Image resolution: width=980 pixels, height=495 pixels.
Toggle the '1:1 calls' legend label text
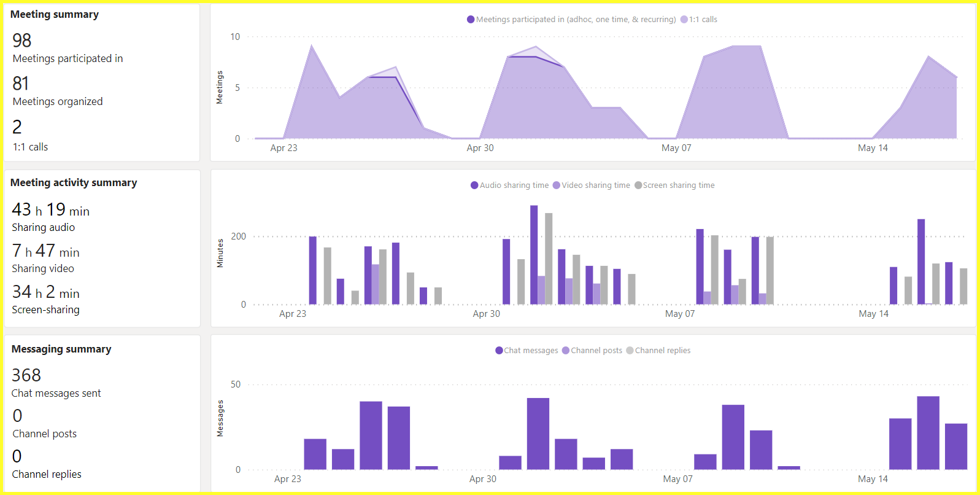click(x=703, y=20)
